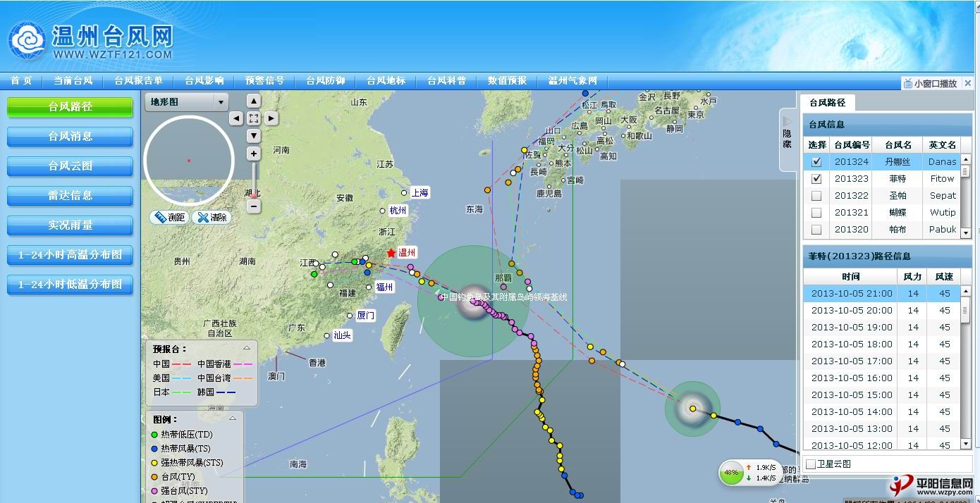980x503 pixels.
Task: Open 台风影响 in the navigation bar
Action: pos(204,81)
